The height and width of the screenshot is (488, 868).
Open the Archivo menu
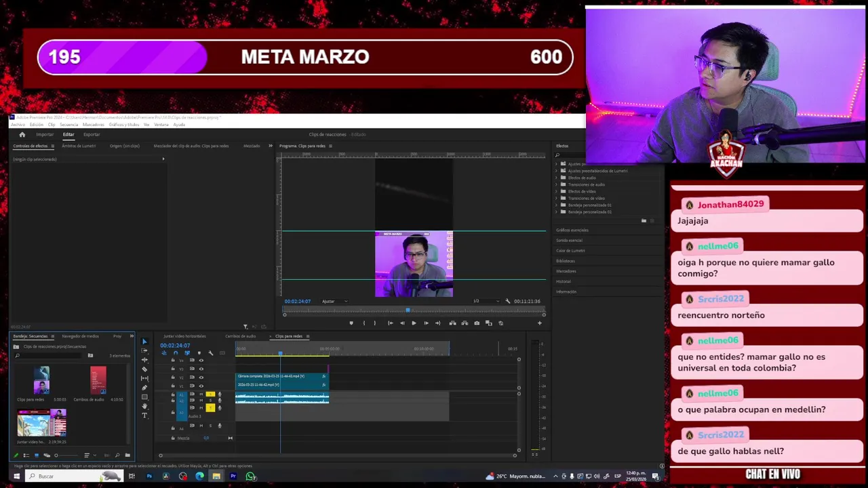pyautogui.click(x=18, y=125)
